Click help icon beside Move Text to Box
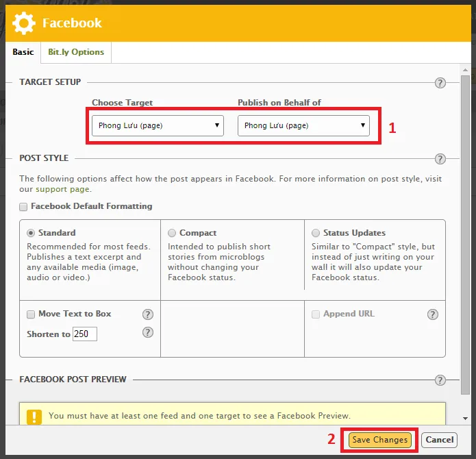The height and width of the screenshot is (459, 476). pos(147,314)
